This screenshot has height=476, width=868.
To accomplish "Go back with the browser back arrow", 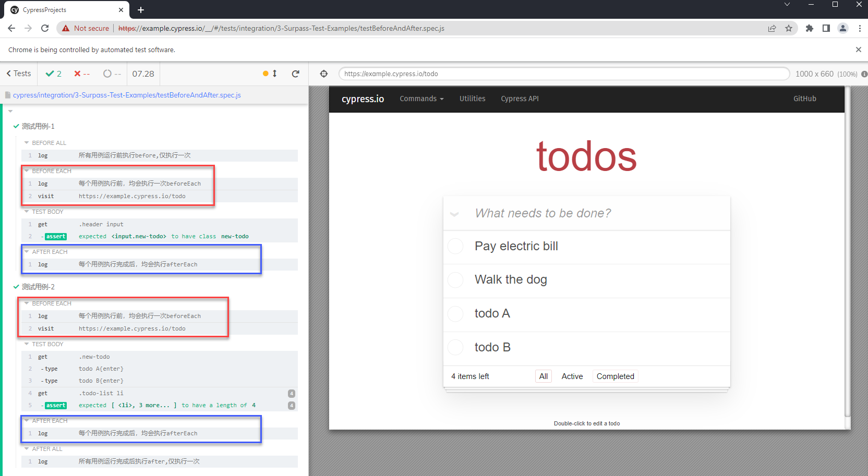I will click(11, 28).
